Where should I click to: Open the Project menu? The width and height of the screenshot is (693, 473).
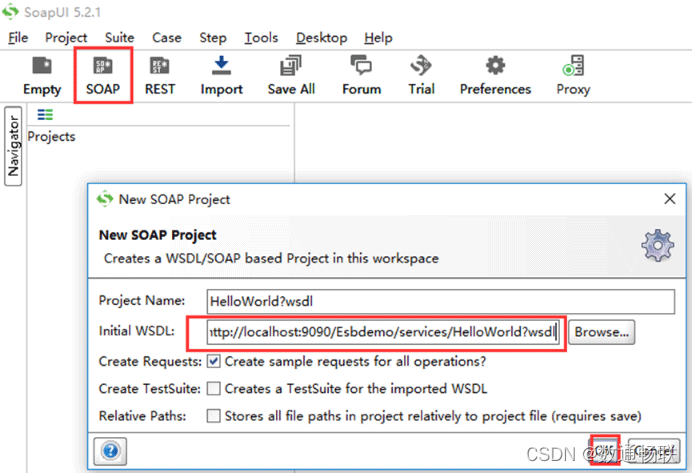pos(66,38)
